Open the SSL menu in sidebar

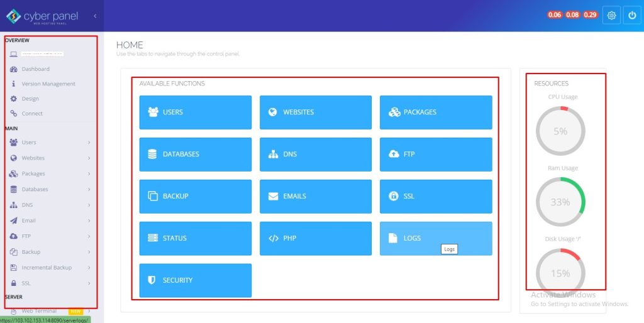point(26,283)
